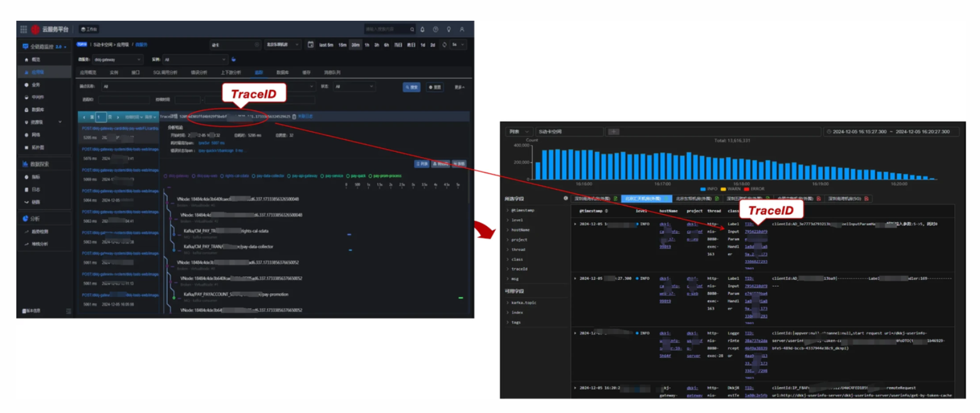Toggle pay-prom-process legend item

(385, 176)
